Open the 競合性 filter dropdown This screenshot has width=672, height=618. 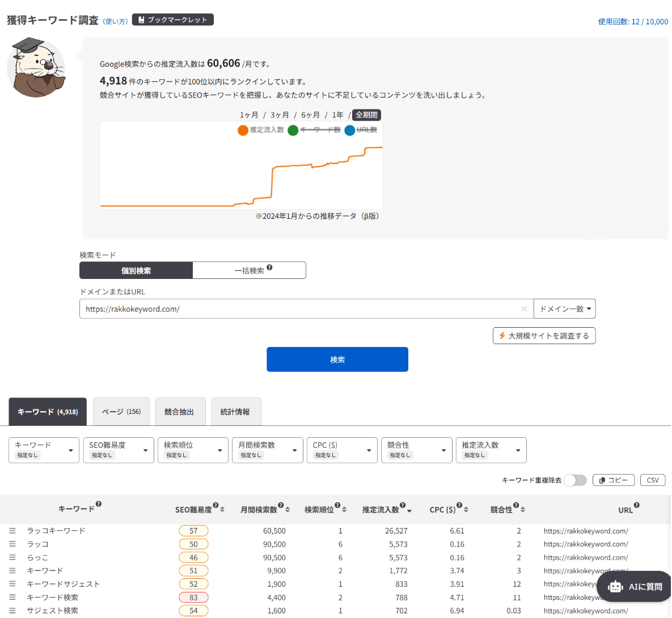(416, 450)
